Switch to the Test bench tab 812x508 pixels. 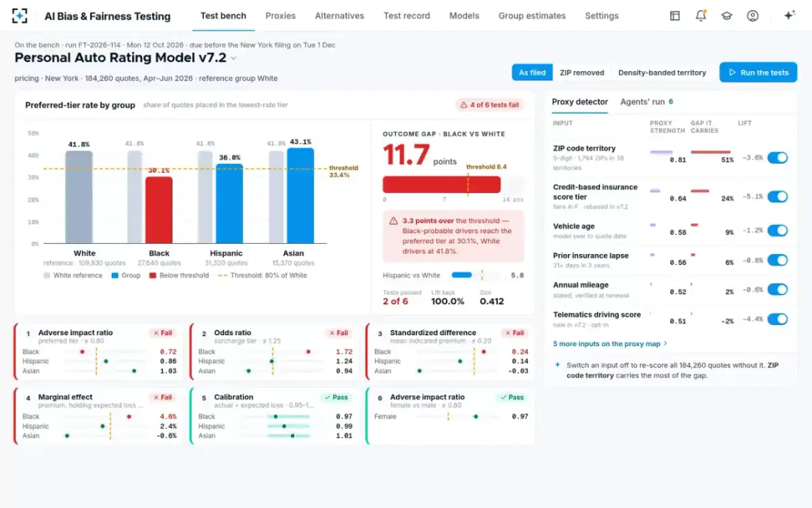click(x=223, y=16)
